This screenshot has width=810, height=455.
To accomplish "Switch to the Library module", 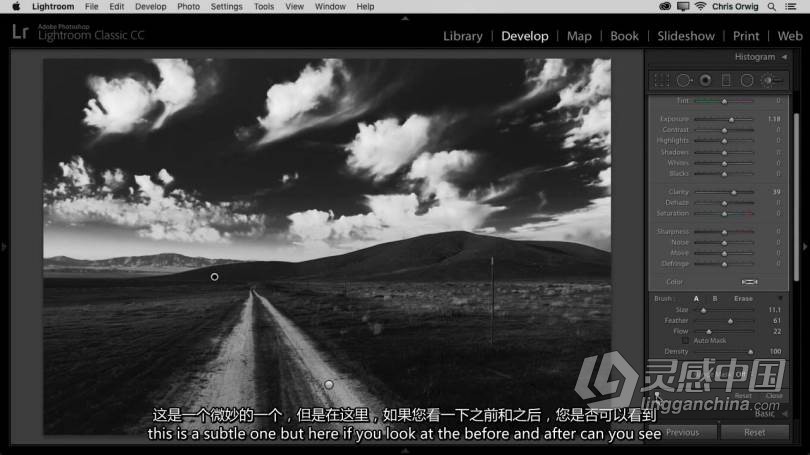I will click(x=463, y=36).
